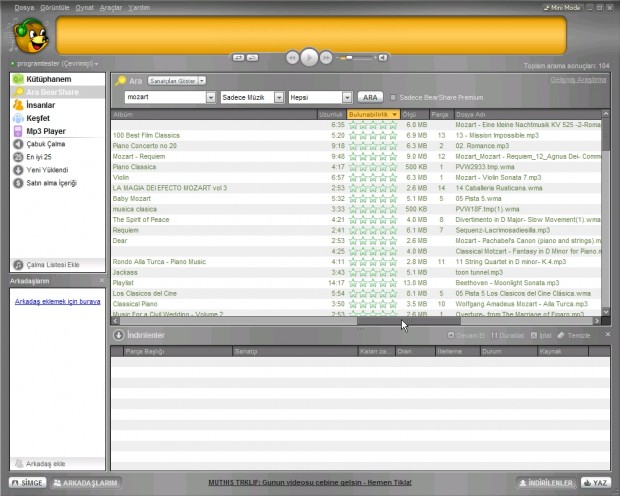
Task: Sort by Ölçü column header
Action: pos(415,114)
